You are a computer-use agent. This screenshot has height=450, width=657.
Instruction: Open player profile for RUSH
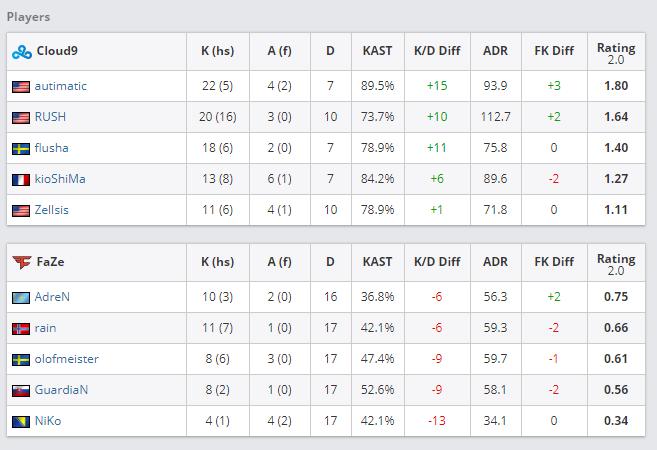coord(50,117)
